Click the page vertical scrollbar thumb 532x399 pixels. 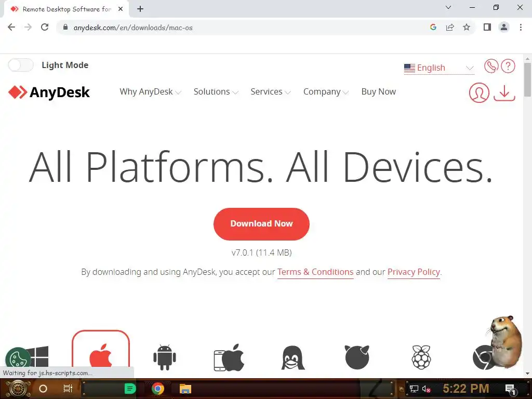click(527, 79)
